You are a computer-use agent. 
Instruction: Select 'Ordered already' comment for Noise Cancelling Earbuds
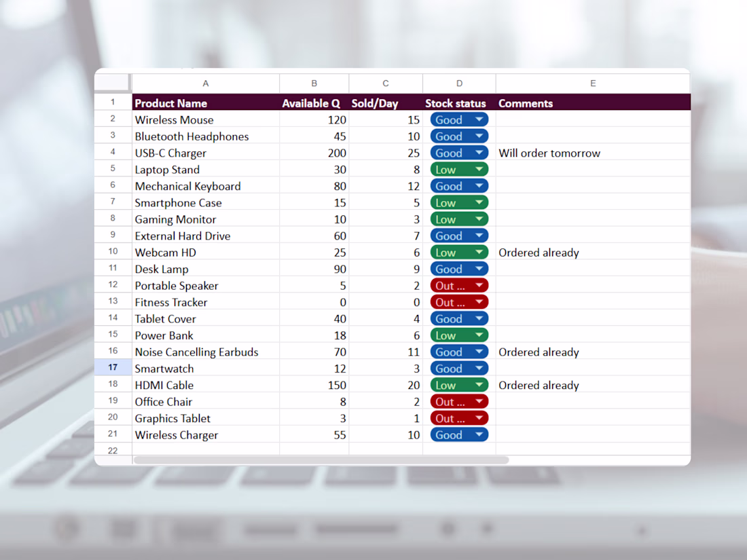593,352
